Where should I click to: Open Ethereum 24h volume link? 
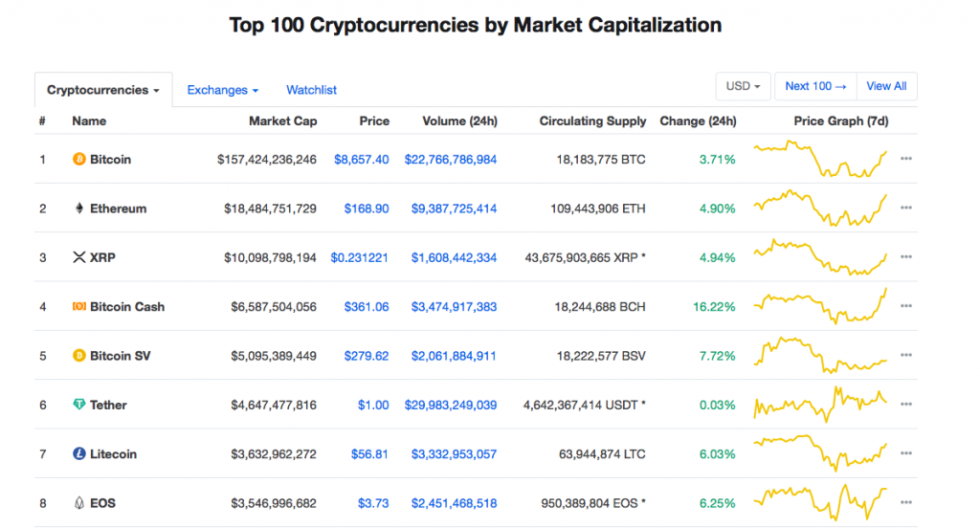pyautogui.click(x=454, y=209)
